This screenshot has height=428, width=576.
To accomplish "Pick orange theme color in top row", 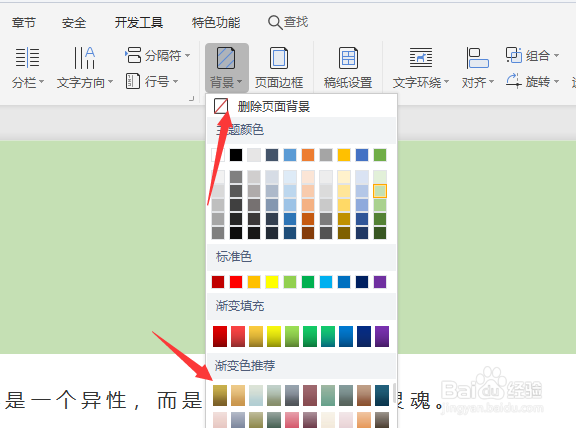I will coord(308,155).
